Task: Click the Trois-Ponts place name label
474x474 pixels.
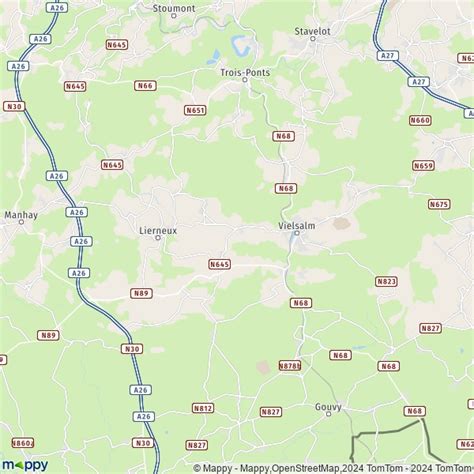Action: point(245,72)
